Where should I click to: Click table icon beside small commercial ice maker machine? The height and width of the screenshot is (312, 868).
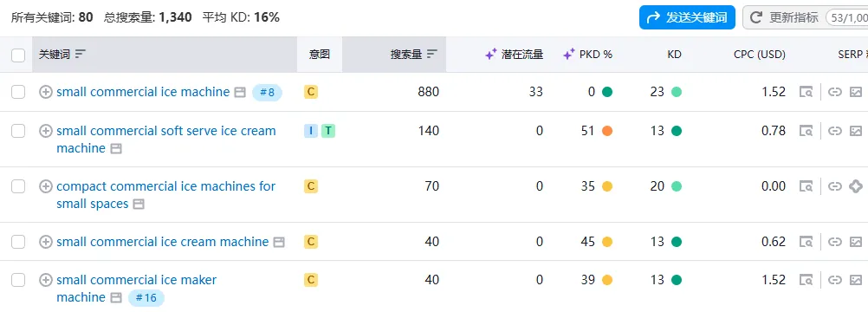(116, 298)
